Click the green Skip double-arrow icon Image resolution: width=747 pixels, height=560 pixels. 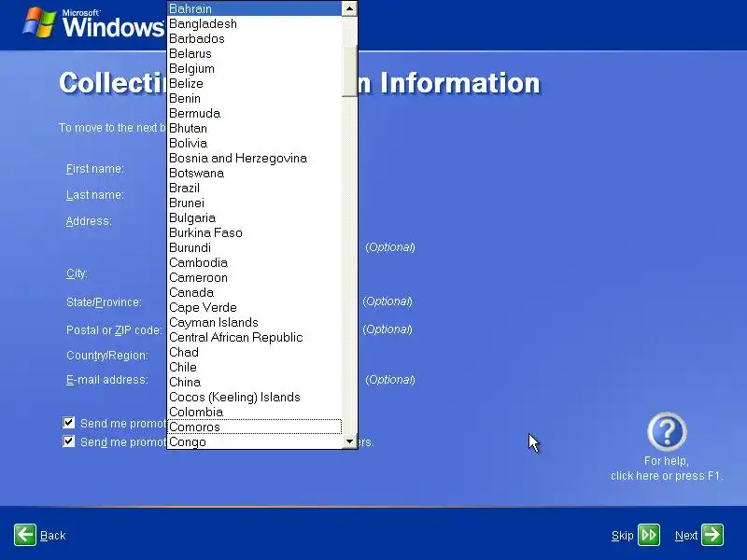pyautogui.click(x=648, y=535)
